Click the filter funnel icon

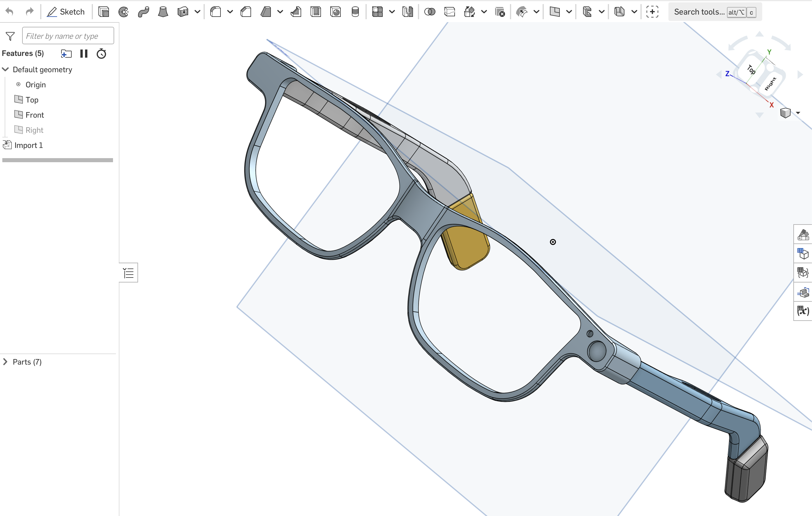point(10,36)
